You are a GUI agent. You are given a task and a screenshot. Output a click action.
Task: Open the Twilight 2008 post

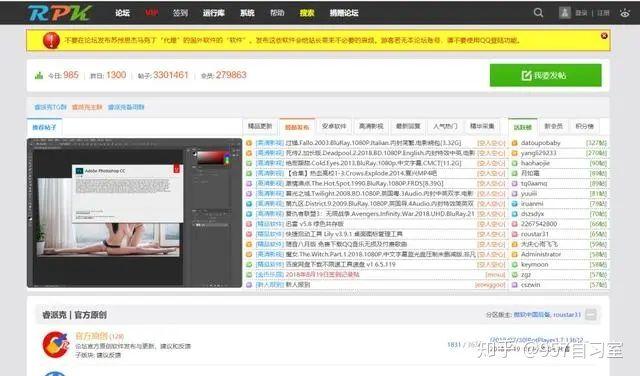(x=380, y=194)
